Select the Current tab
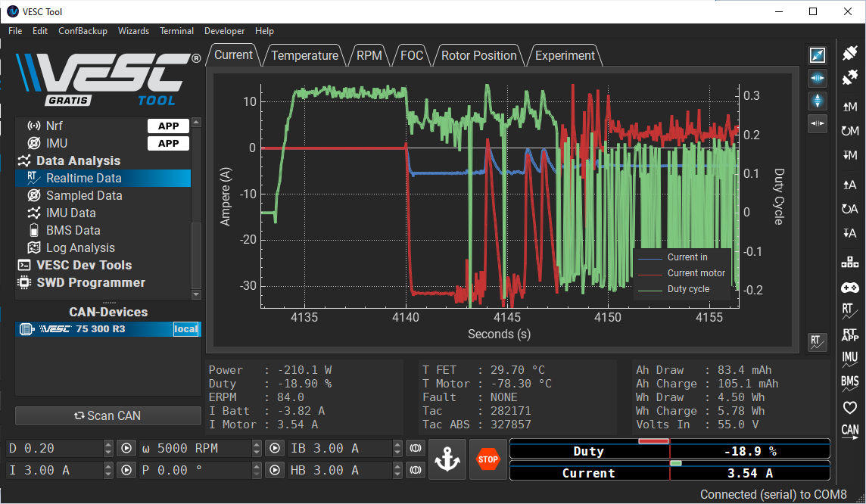 pyautogui.click(x=233, y=55)
